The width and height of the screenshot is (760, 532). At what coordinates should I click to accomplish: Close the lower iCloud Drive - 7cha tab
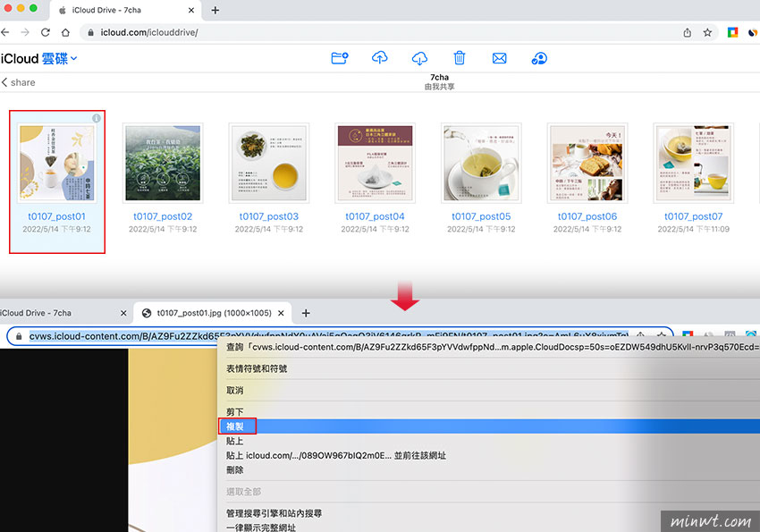[x=123, y=313]
